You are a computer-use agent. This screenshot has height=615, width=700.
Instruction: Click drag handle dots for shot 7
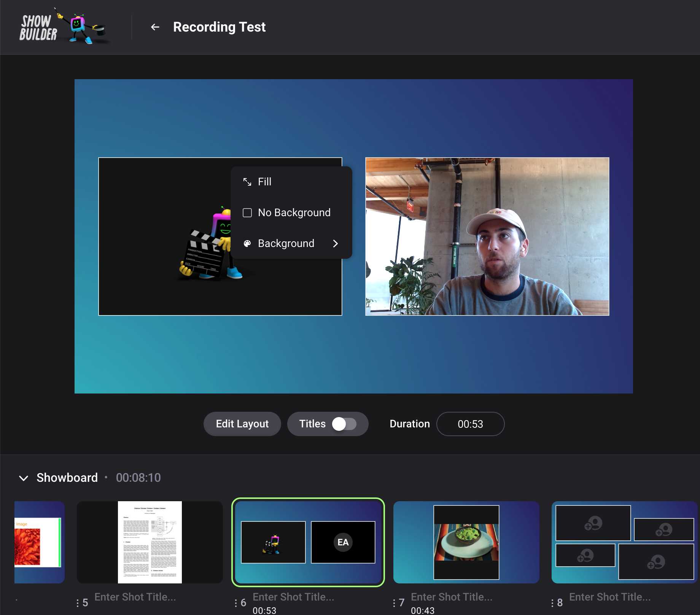(394, 603)
